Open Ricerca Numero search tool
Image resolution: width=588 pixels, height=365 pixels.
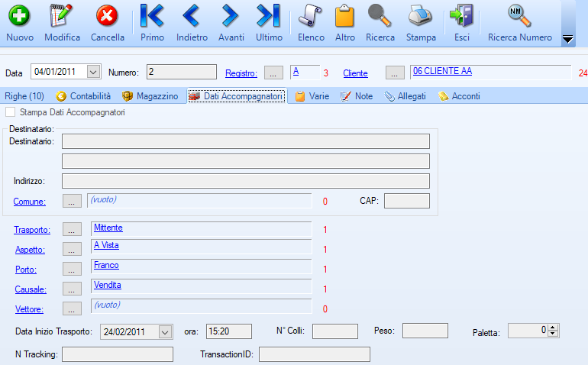tap(519, 16)
